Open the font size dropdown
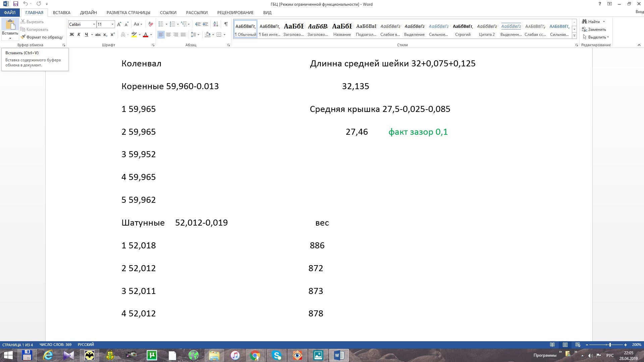The height and width of the screenshot is (362, 644). tap(112, 24)
